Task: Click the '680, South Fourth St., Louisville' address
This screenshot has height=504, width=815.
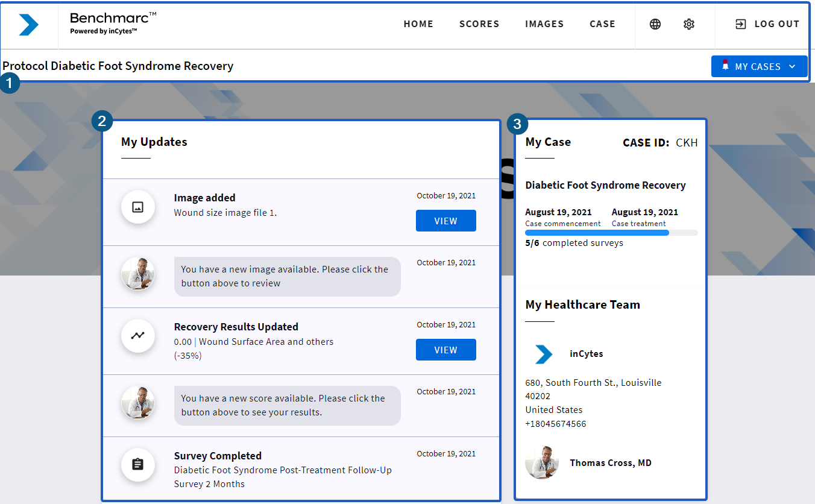Action: click(x=594, y=383)
